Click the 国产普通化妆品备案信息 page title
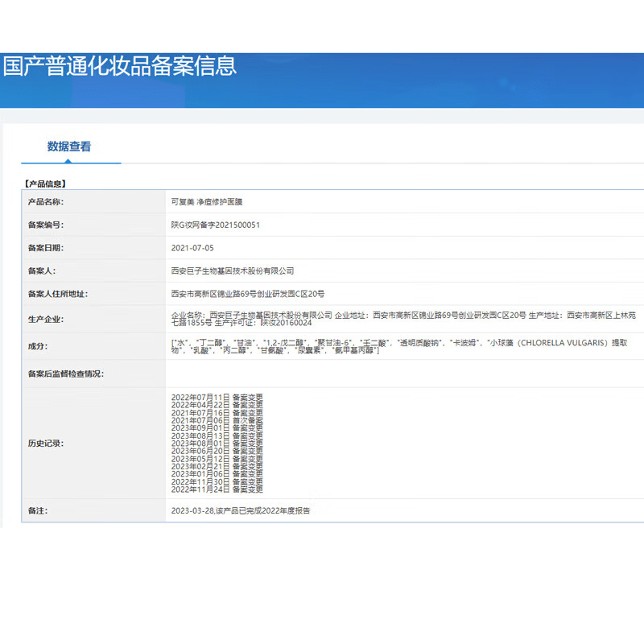This screenshot has width=644, height=644. pos(119,65)
